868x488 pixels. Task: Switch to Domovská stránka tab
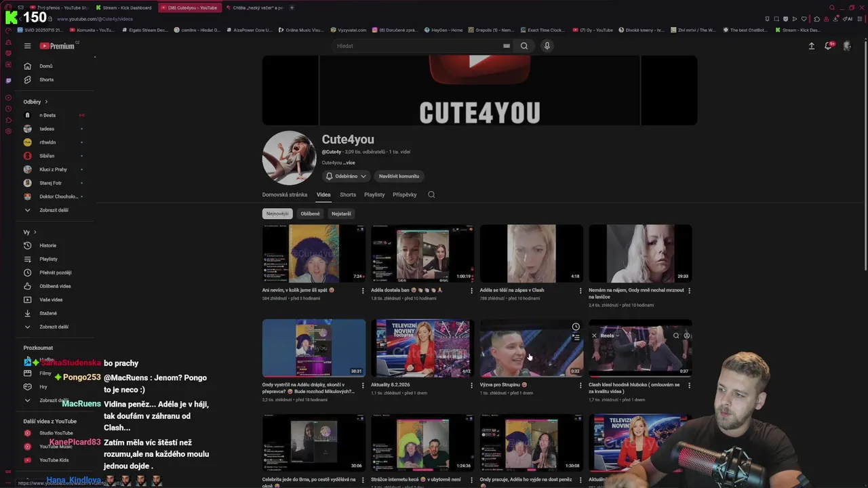click(x=285, y=195)
